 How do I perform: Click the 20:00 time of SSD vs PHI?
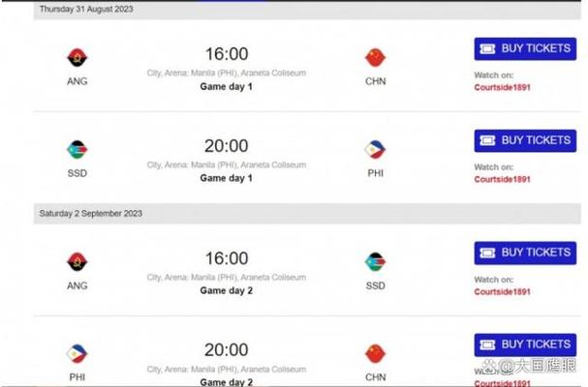(x=226, y=146)
